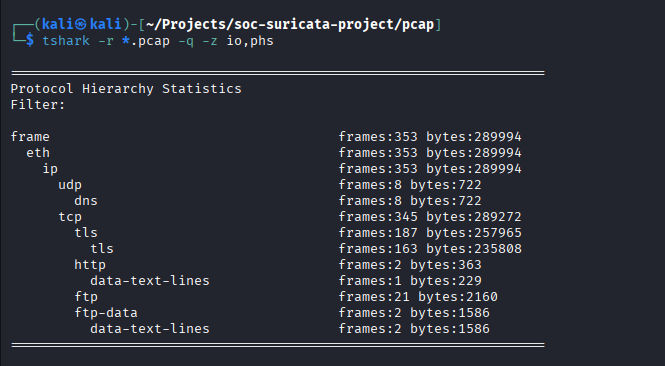The width and height of the screenshot is (665, 366).
Task: Click the 'eth' protocol row label
Action: point(38,153)
